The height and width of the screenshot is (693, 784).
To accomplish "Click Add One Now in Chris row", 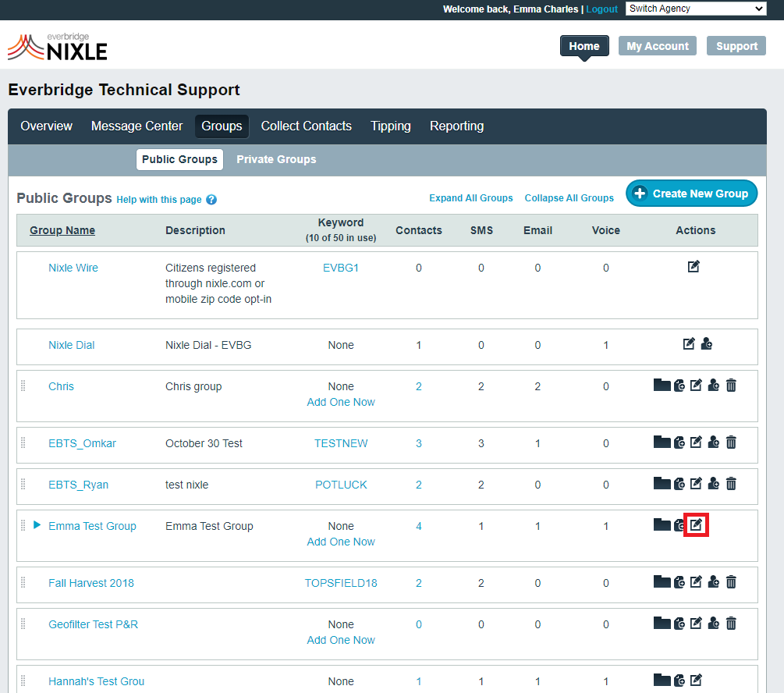I will [x=341, y=402].
